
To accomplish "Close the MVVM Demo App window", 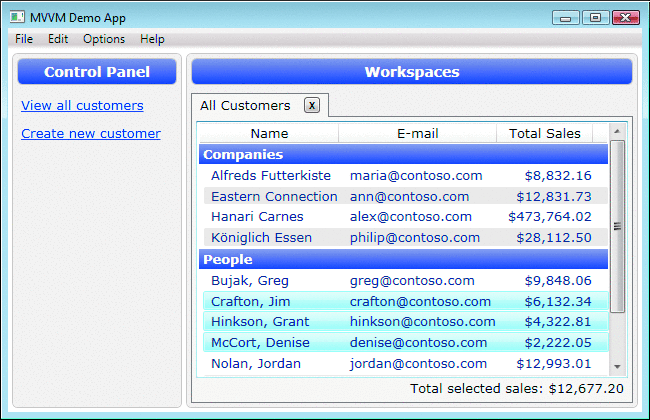I will point(626,18).
